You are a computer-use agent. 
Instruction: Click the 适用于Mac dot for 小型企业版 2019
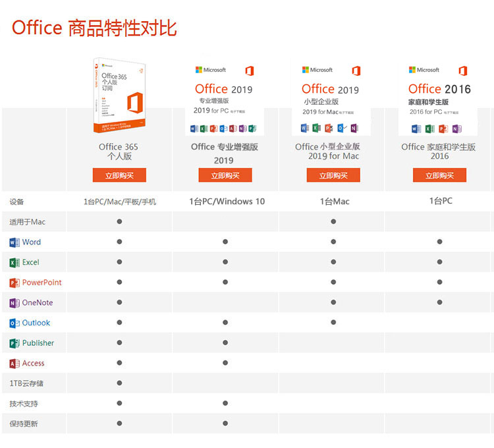pos(333,221)
